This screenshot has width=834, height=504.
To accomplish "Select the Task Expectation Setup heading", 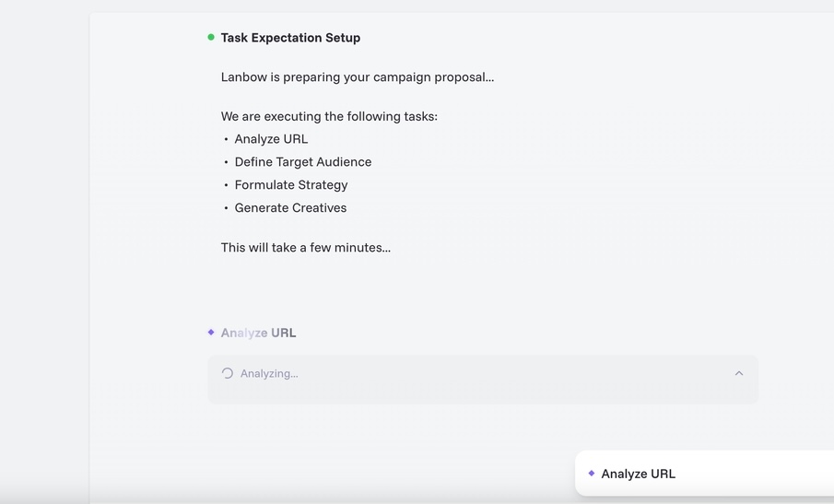I will pyautogui.click(x=290, y=38).
